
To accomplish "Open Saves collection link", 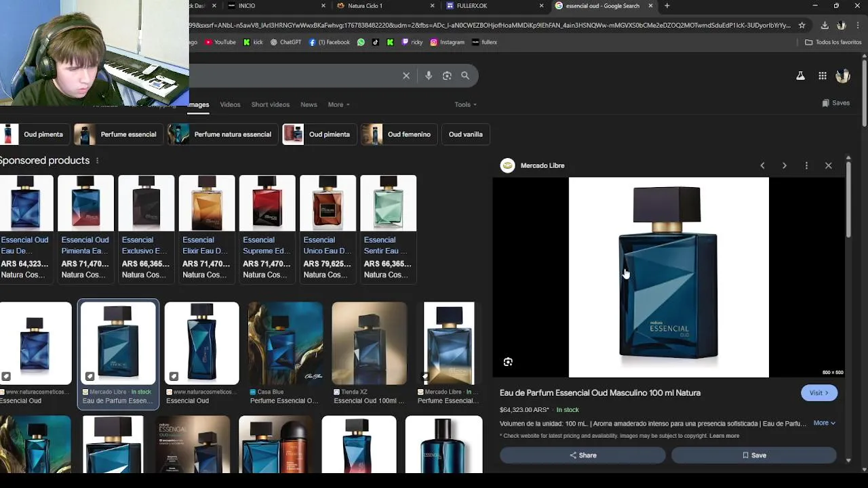I will coord(835,103).
